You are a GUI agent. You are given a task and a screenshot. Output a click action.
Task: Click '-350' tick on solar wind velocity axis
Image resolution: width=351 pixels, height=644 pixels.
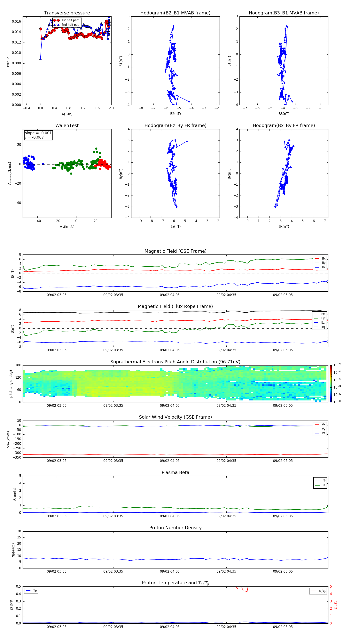pyautogui.click(x=17, y=457)
